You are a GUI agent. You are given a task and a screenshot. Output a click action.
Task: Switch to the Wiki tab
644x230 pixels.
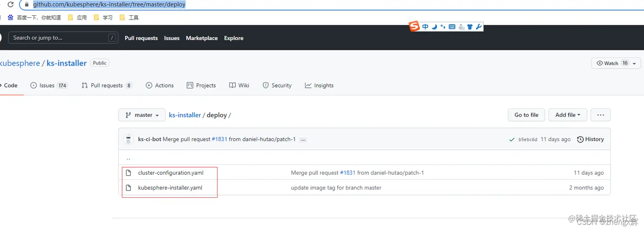pos(239,85)
